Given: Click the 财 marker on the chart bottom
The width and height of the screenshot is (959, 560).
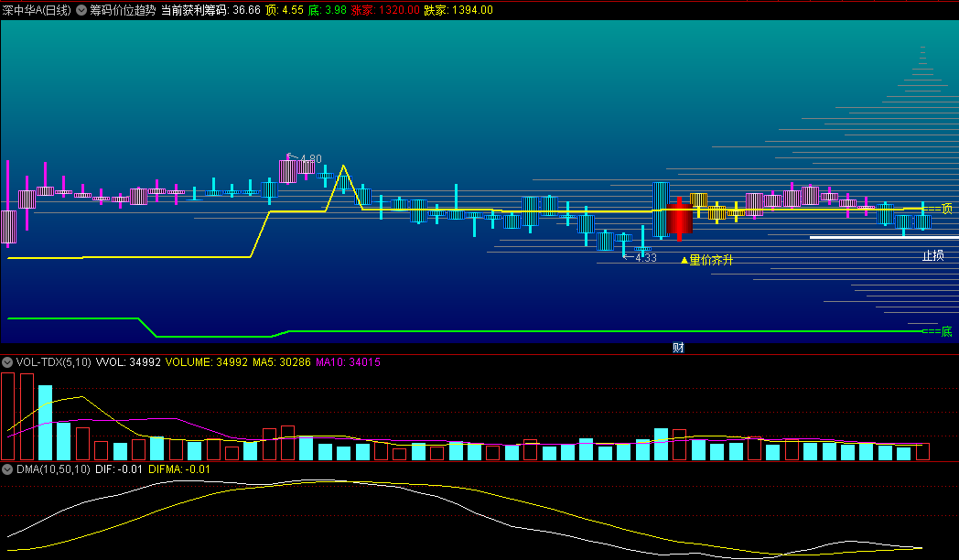Looking at the screenshot, I should pyautogui.click(x=678, y=348).
